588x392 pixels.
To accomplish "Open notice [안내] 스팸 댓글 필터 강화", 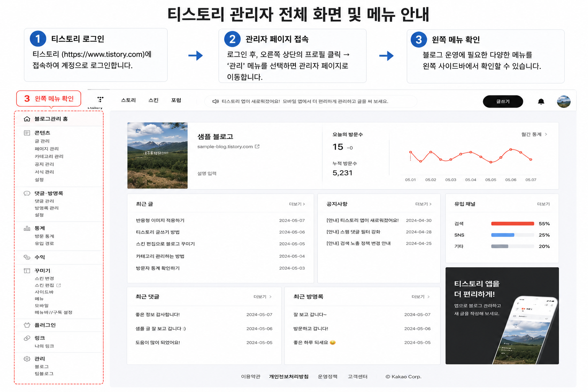I will (353, 232).
